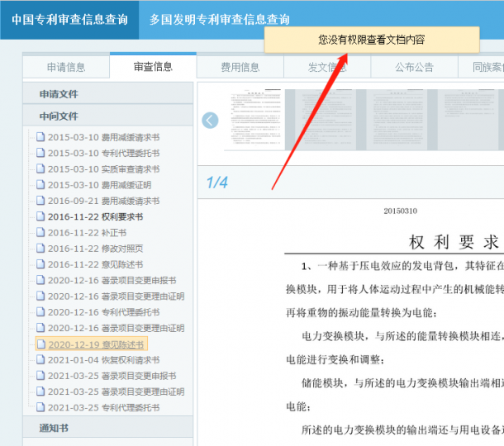The width and height of the screenshot is (504, 446).
Task: Open the 同族案件 tab
Action: tap(481, 67)
